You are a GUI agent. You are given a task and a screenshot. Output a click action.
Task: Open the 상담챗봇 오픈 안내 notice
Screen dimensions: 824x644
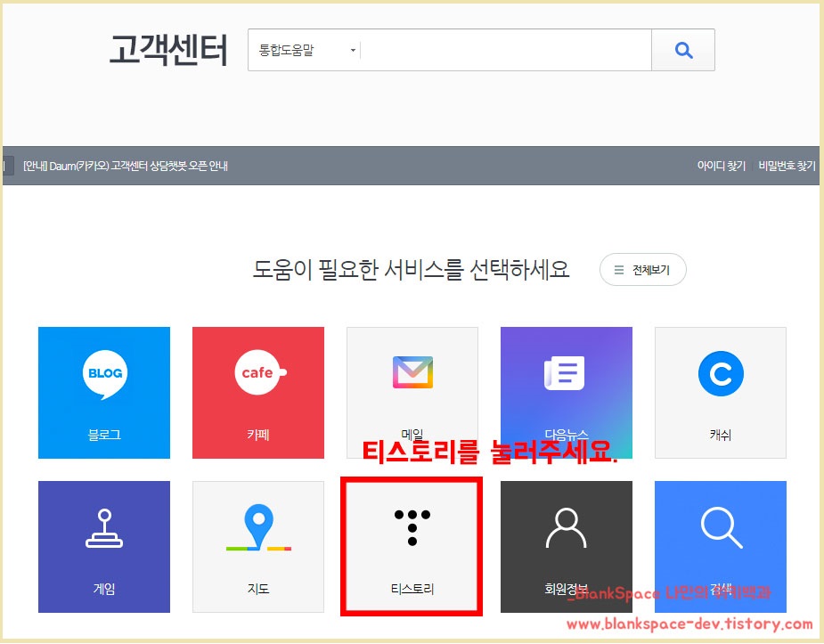pos(126,166)
